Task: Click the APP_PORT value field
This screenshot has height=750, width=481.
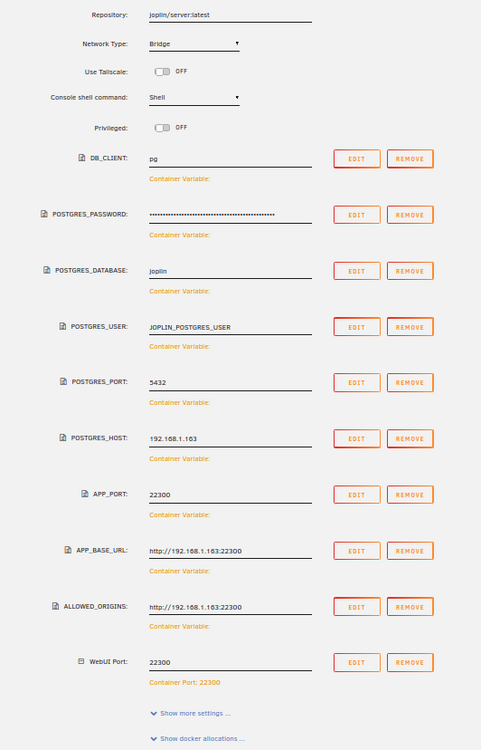Action: pyautogui.click(x=230, y=495)
